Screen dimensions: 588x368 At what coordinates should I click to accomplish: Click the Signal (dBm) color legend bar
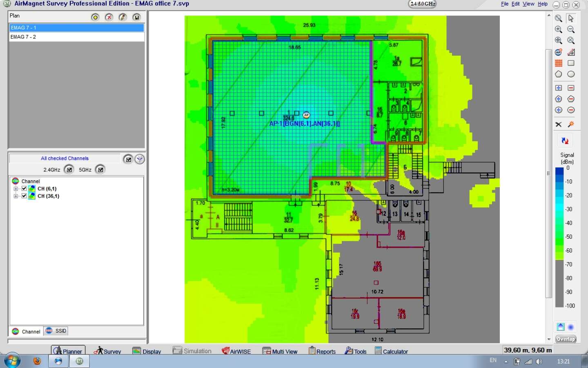(559, 237)
